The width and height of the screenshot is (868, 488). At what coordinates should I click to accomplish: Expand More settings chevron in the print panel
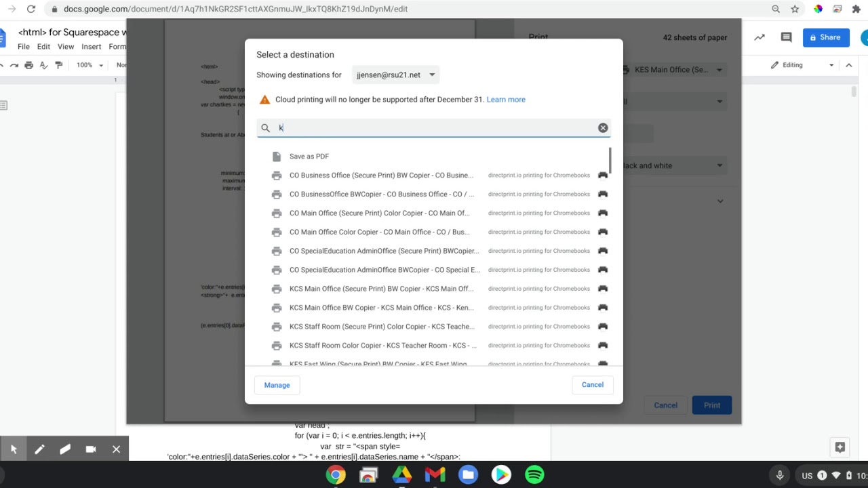click(x=720, y=201)
